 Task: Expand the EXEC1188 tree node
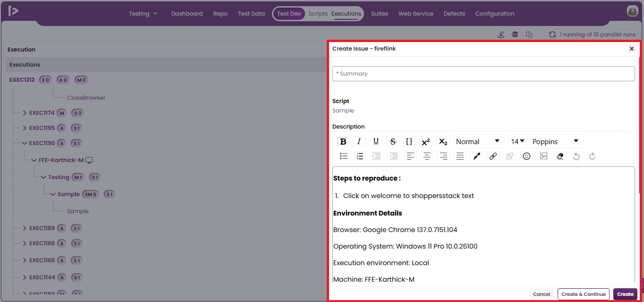pyautogui.click(x=25, y=243)
